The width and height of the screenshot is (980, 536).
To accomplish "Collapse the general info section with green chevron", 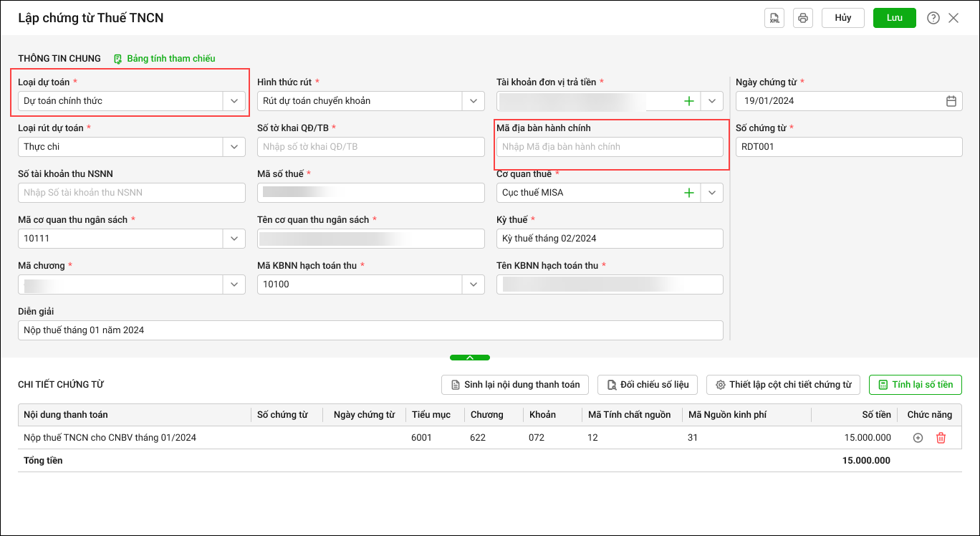I will [470, 357].
